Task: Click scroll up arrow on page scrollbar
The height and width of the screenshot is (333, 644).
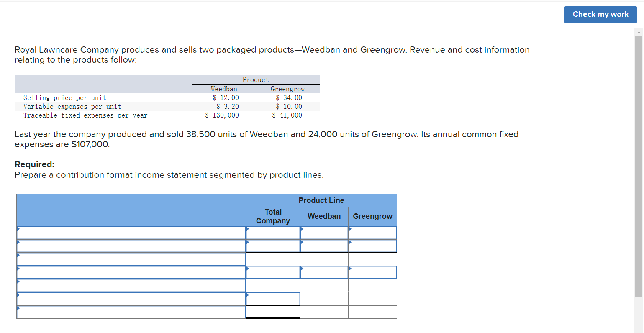Action: point(639,32)
